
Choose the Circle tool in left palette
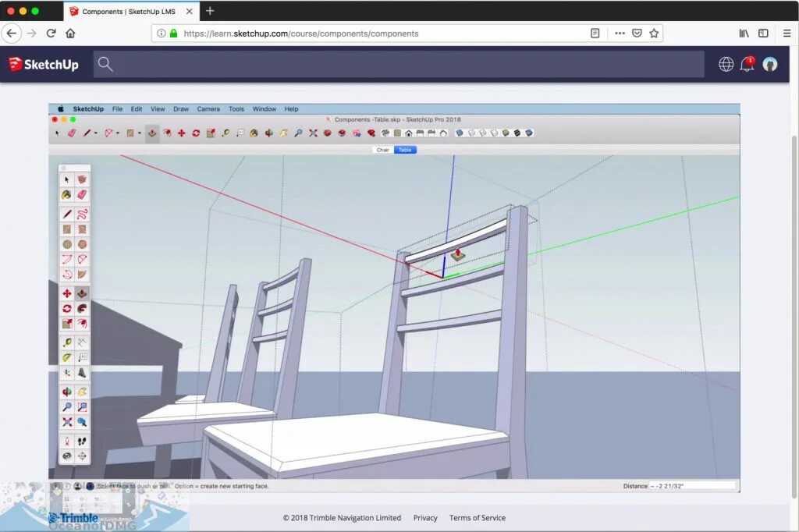click(x=66, y=244)
